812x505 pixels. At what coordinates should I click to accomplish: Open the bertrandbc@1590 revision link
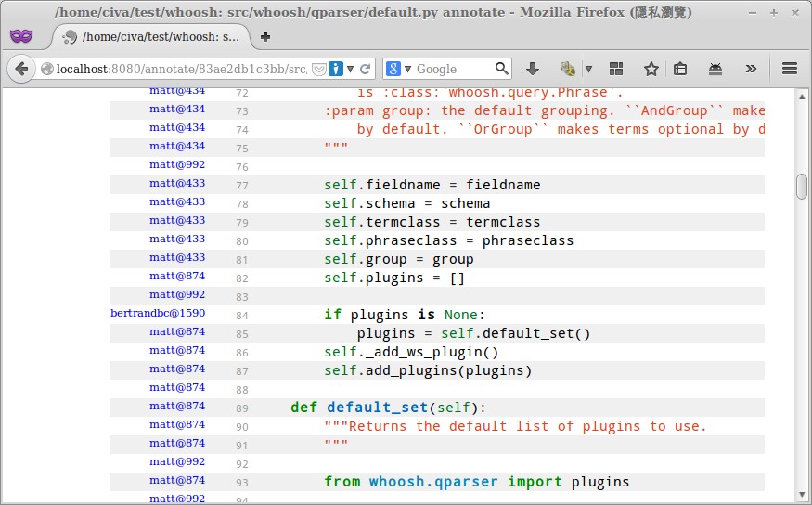click(x=158, y=313)
